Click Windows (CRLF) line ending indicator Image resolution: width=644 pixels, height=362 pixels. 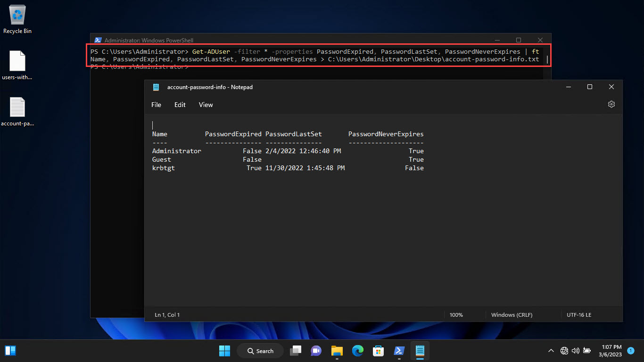coord(512,315)
